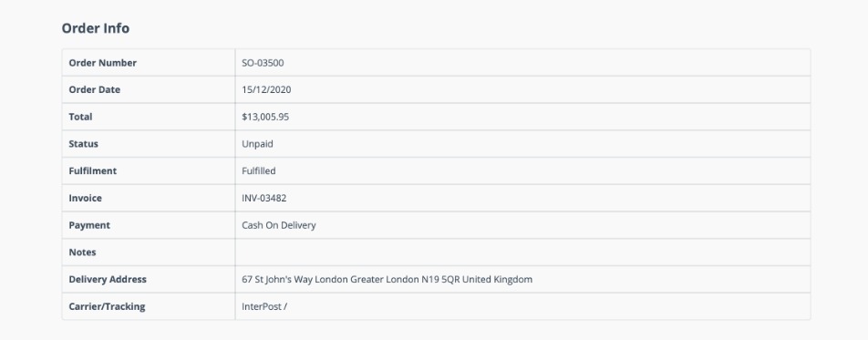
Task: Click the Order Number label
Action: pyautogui.click(x=102, y=63)
